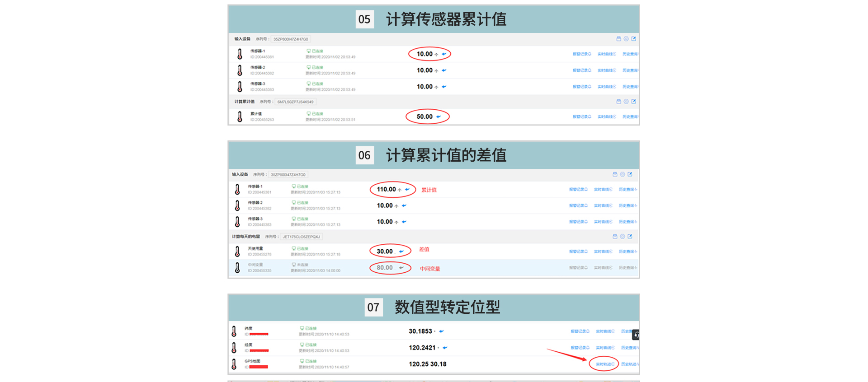Open 报警记录 for the 纬度 row

click(x=580, y=331)
